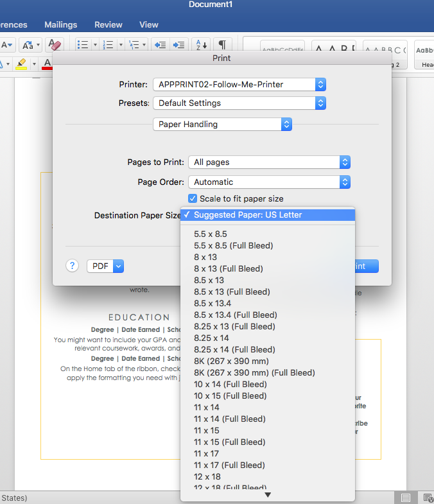The width and height of the screenshot is (434, 504).
Task: Open the bulleted list dropdown arrow
Action: 95,45
